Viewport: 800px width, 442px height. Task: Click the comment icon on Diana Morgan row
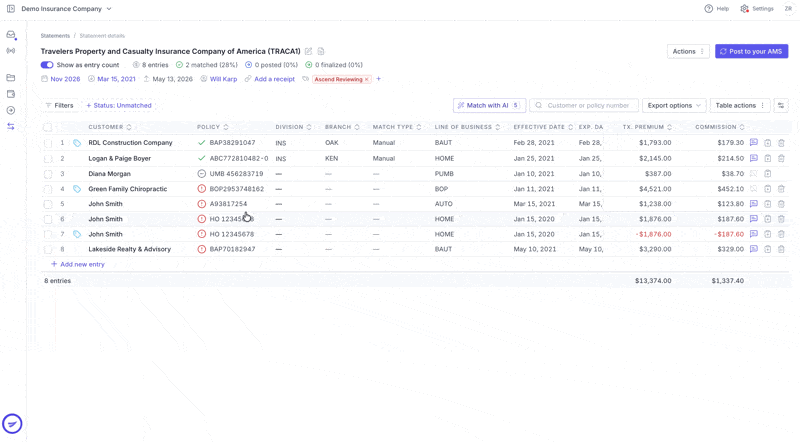click(x=754, y=174)
